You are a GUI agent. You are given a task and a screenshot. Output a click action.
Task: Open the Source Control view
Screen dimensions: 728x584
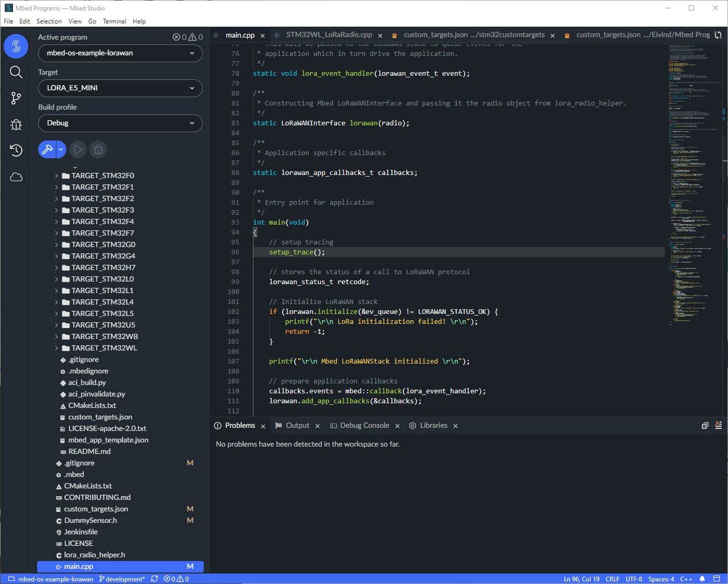[x=16, y=98]
